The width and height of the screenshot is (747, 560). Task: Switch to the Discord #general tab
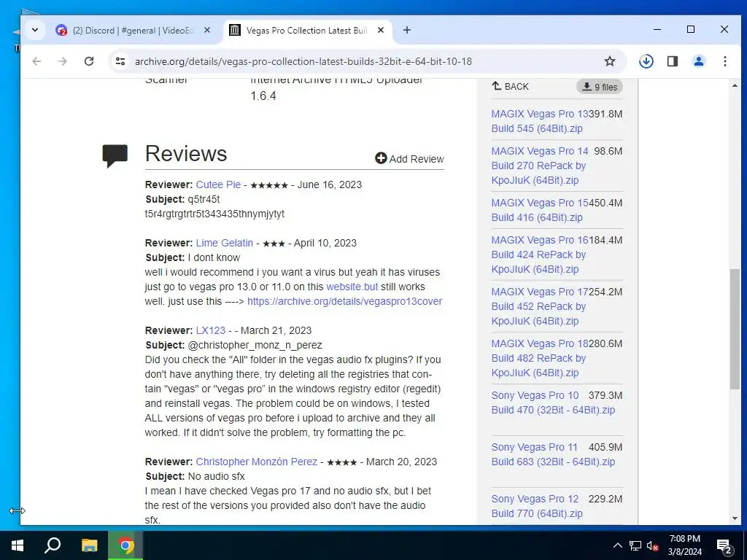(x=133, y=31)
